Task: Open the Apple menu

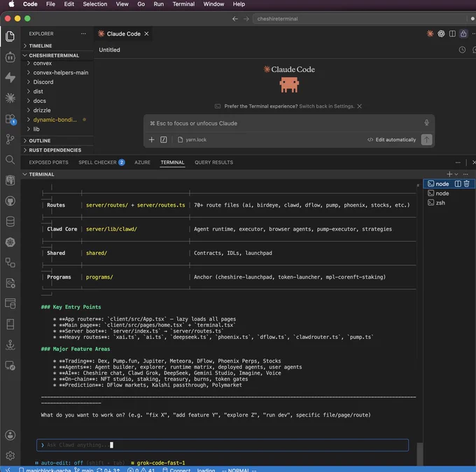Action: (11, 4)
